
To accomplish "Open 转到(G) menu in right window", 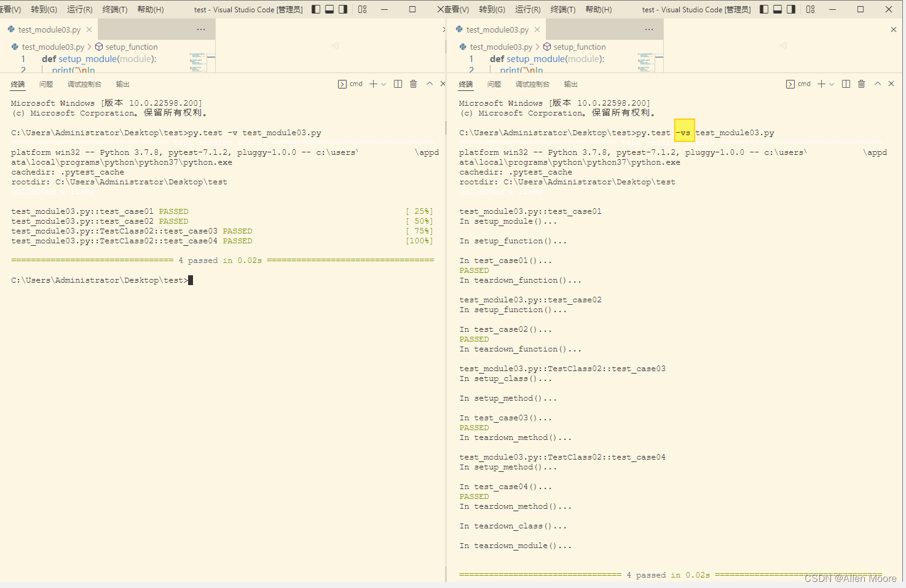I will pos(492,9).
